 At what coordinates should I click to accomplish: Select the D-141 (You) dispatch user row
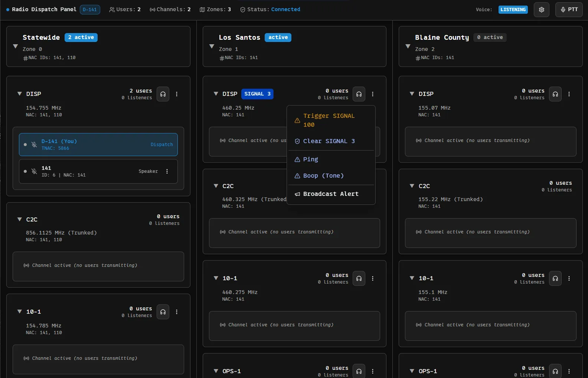coord(98,145)
